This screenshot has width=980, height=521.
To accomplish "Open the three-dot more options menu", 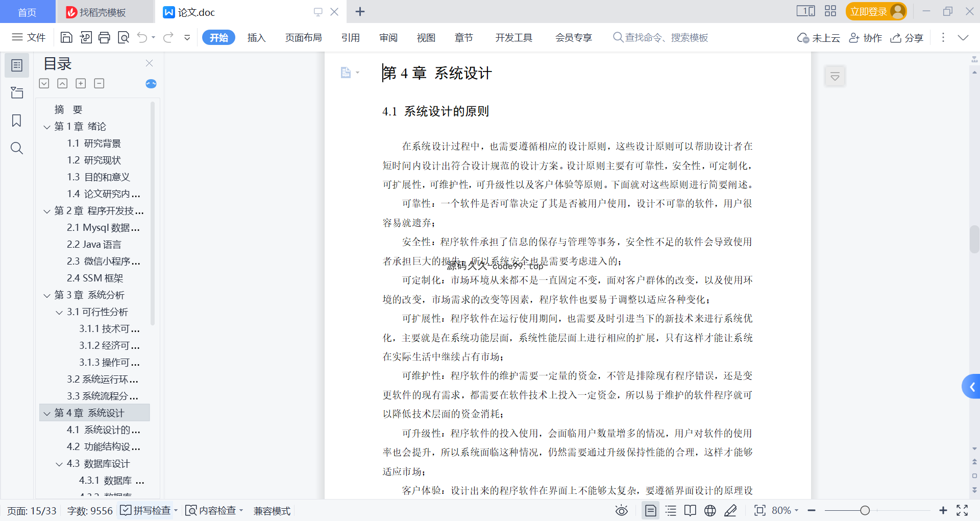I will (x=943, y=37).
